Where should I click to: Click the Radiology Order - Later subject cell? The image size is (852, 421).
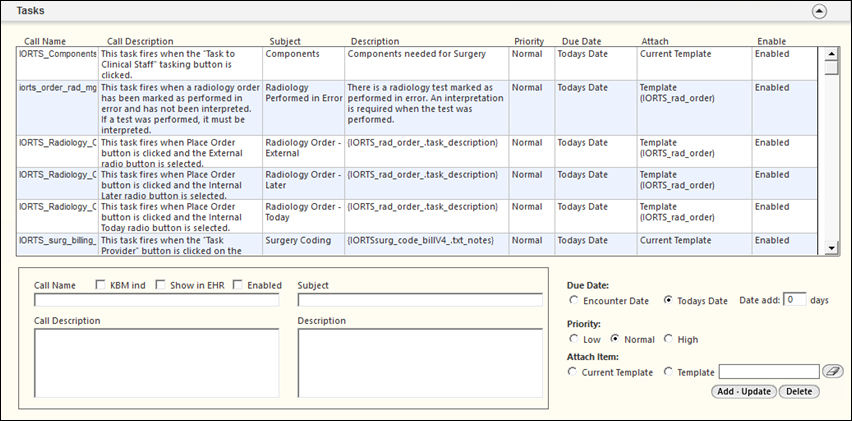(x=303, y=184)
